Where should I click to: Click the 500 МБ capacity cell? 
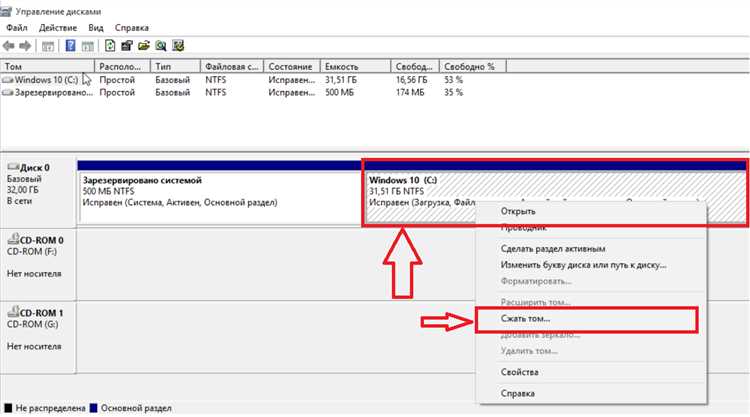339,93
